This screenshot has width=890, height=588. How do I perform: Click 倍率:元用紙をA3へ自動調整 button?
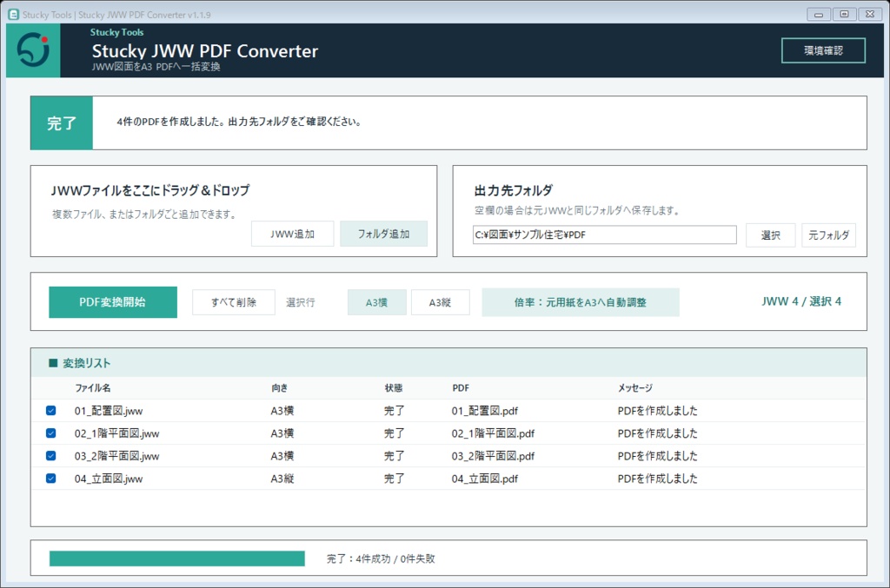point(581,302)
